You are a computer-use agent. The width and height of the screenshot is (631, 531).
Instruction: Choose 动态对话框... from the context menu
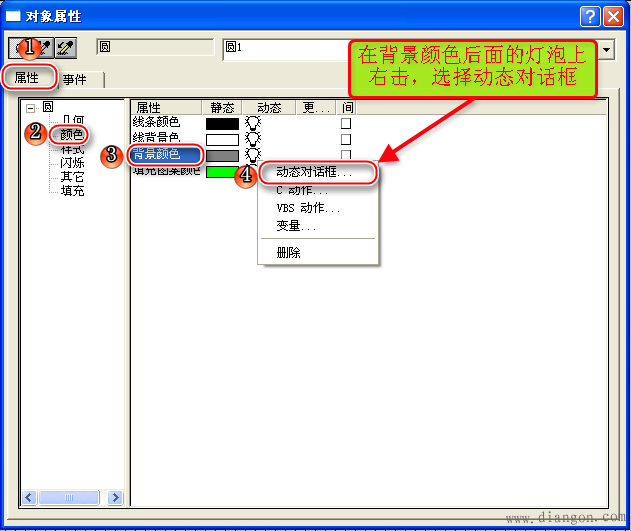314,173
